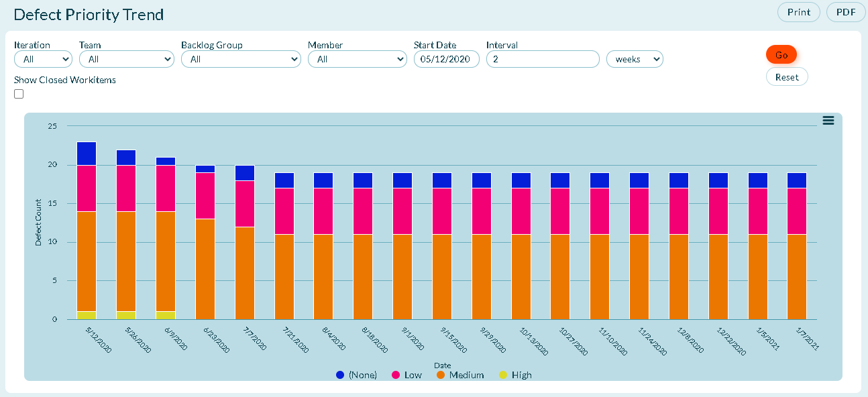Image resolution: width=868 pixels, height=397 pixels.
Task: Click the (None) segment of 7/7/2020 bar
Action: click(245, 173)
